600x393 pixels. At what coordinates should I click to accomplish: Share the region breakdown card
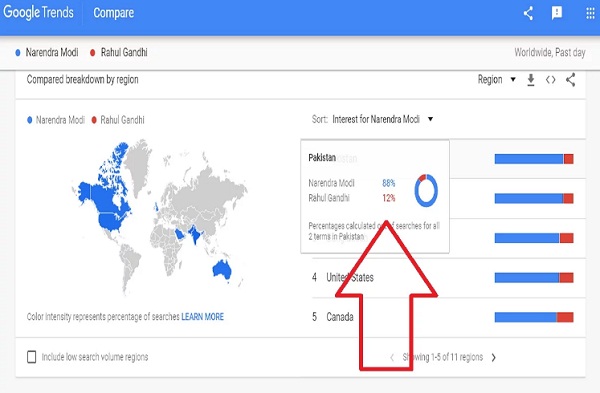point(571,80)
